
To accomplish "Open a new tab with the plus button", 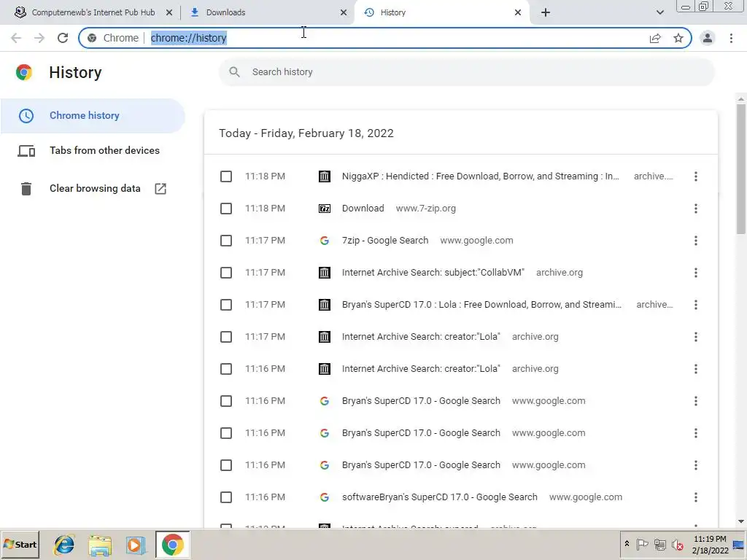I will [x=546, y=12].
